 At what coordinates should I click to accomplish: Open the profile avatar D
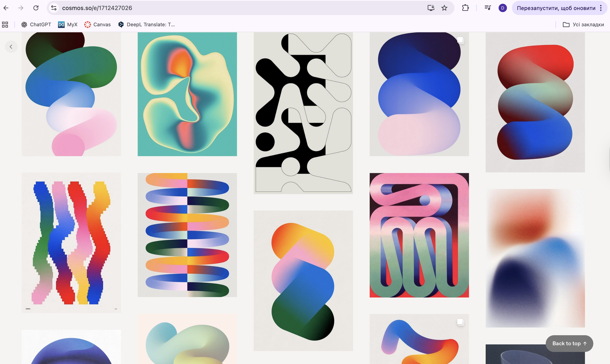click(503, 8)
